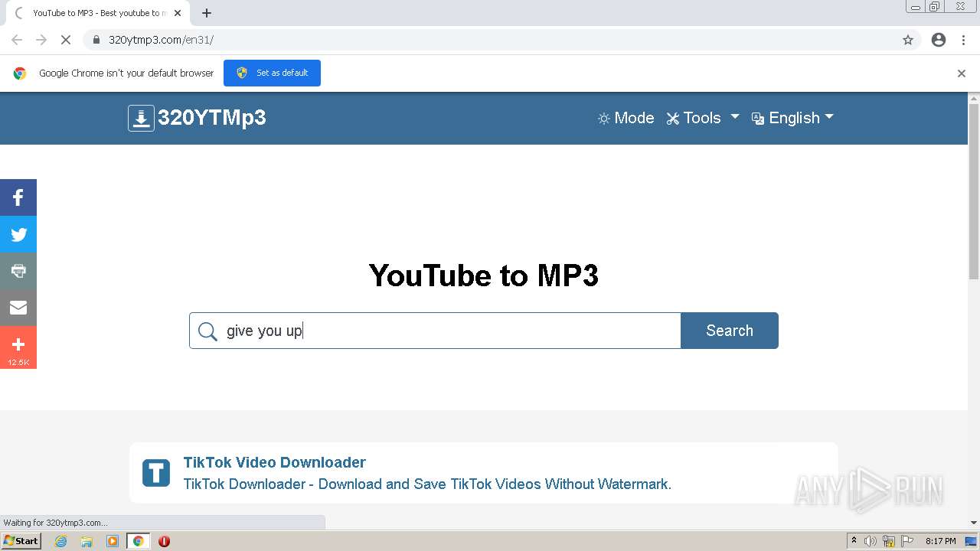Viewport: 980px width, 551px height.
Task: Go forward in browser history
Action: (41, 40)
